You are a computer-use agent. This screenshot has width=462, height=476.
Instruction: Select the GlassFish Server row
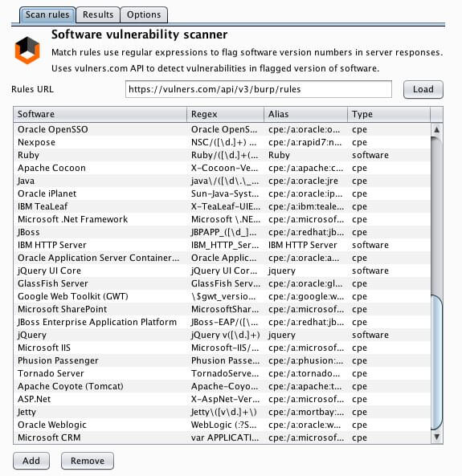[222, 283]
